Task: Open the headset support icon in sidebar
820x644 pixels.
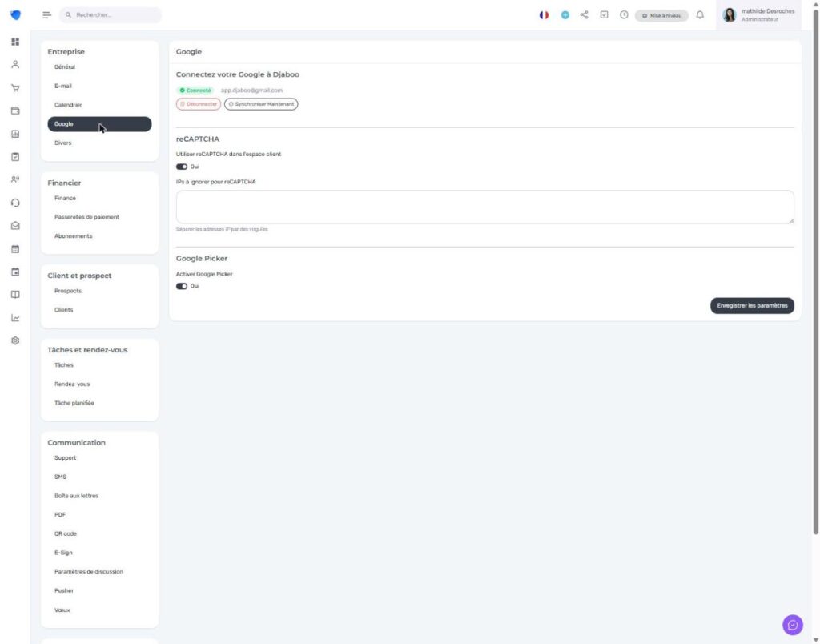Action: pos(15,203)
